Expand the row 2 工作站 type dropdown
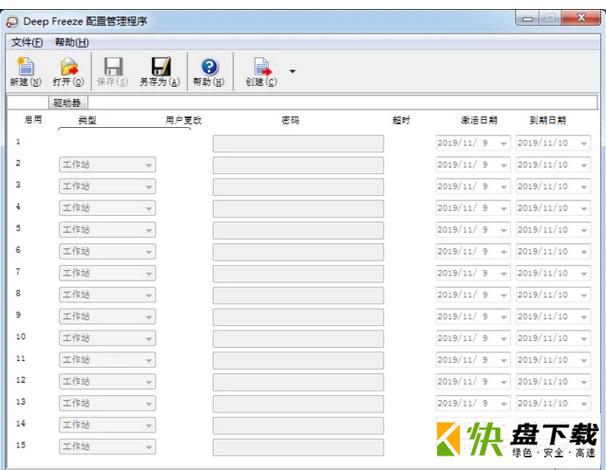The height and width of the screenshot is (470, 606). coord(107,165)
